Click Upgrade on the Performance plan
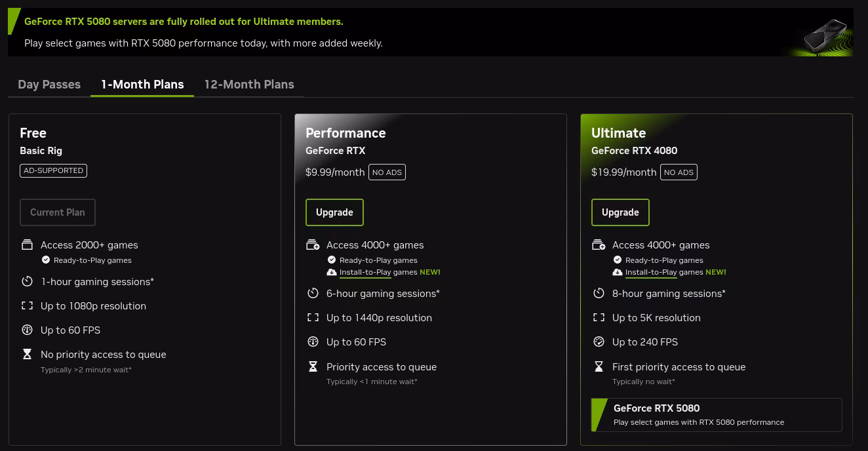Viewport: 868px width, 451px height. point(334,212)
